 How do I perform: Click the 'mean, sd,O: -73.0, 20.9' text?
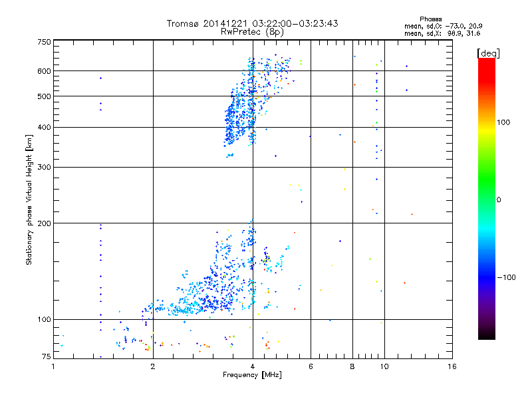pos(443,26)
